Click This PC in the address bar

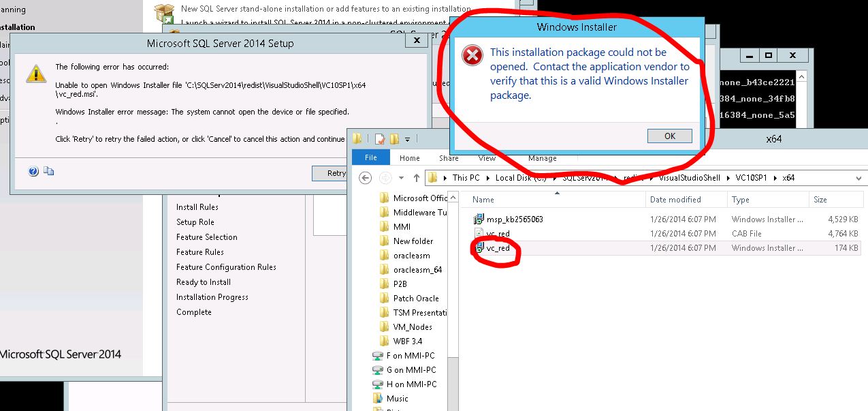(466, 178)
